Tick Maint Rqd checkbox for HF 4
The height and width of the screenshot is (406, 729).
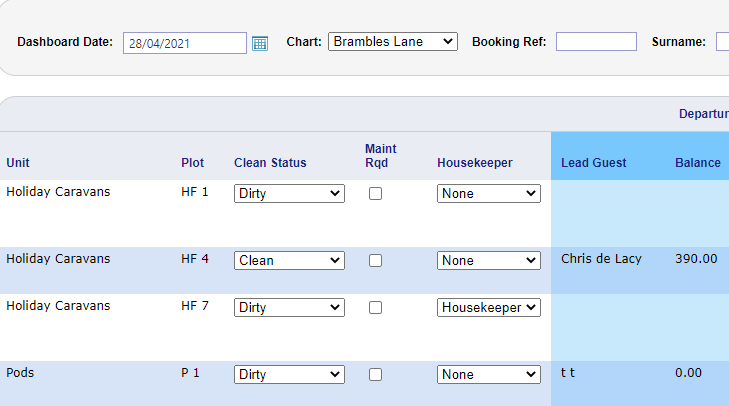click(375, 260)
